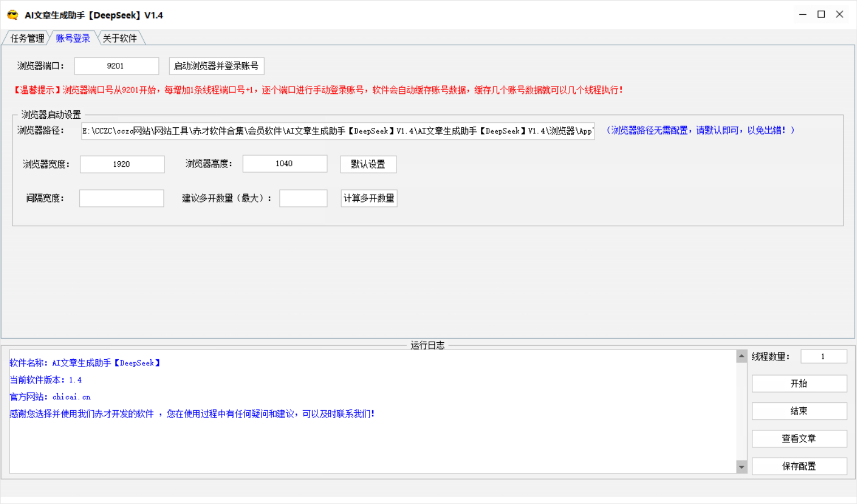Focus the 浏览器宽度 field showing 1920

pos(122,165)
